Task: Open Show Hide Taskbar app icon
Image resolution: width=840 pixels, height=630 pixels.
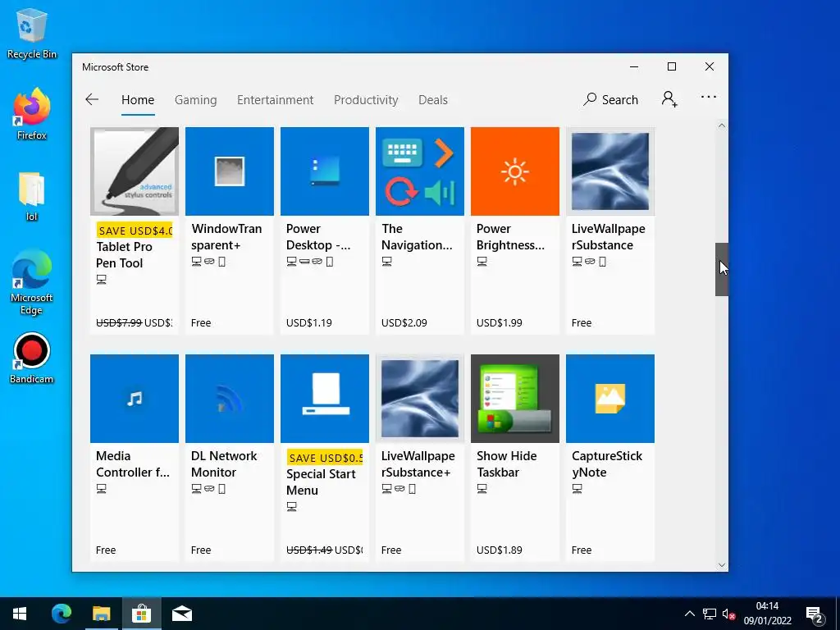Action: click(515, 398)
